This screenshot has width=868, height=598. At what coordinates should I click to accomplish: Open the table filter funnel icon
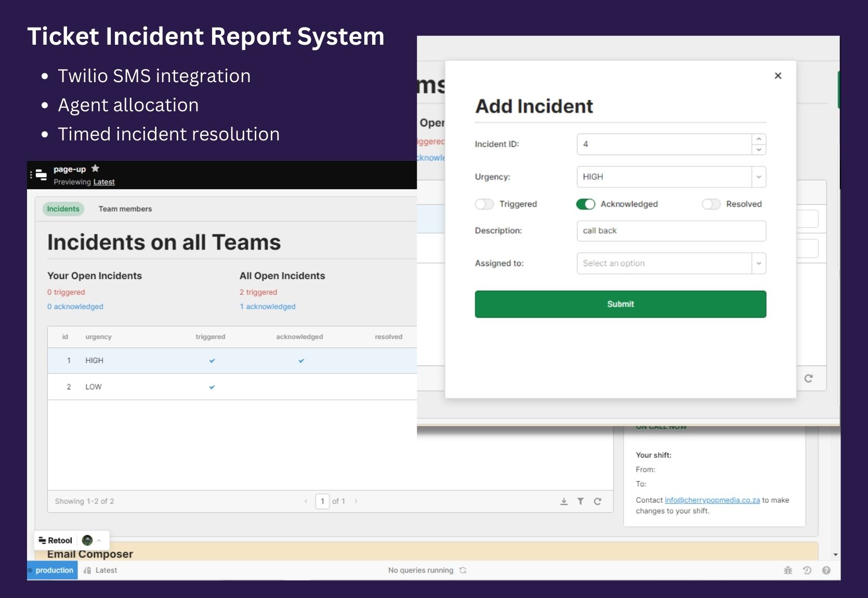point(581,501)
